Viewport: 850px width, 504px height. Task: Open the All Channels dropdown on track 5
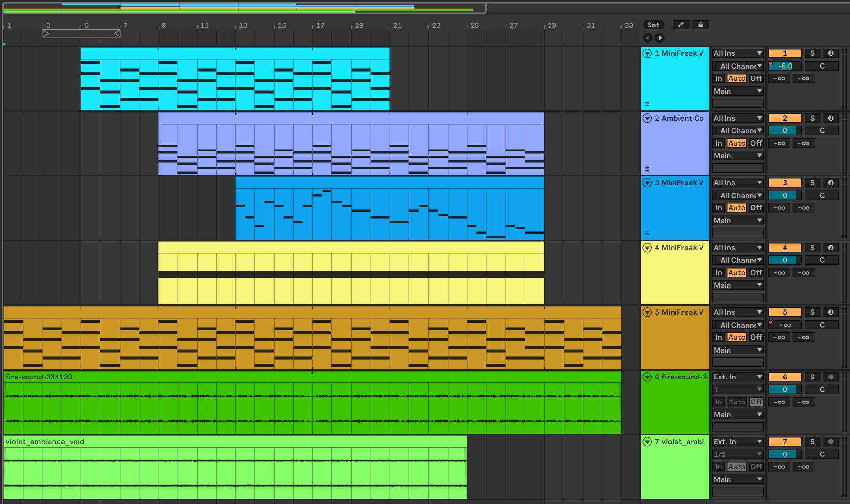point(738,325)
